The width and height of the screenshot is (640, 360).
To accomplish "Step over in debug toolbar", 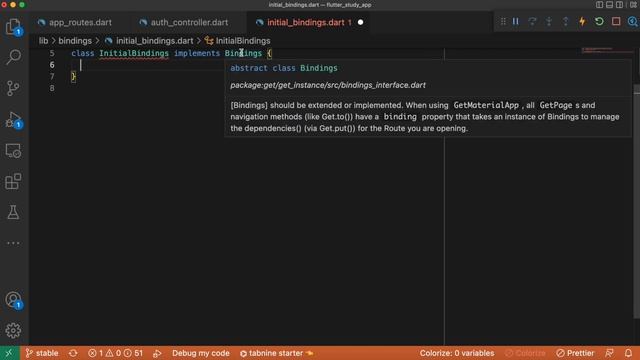I will pos(532,22).
